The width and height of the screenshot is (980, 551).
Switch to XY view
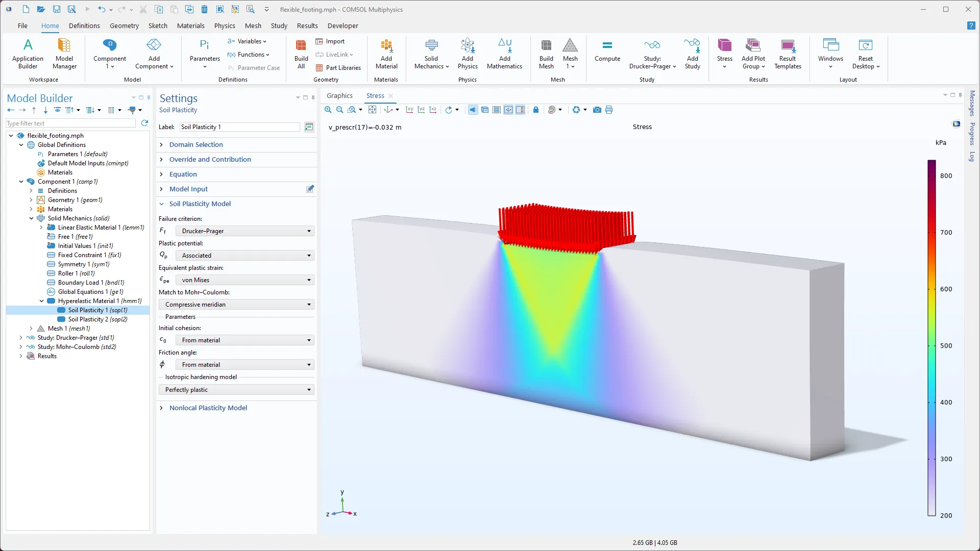[409, 110]
